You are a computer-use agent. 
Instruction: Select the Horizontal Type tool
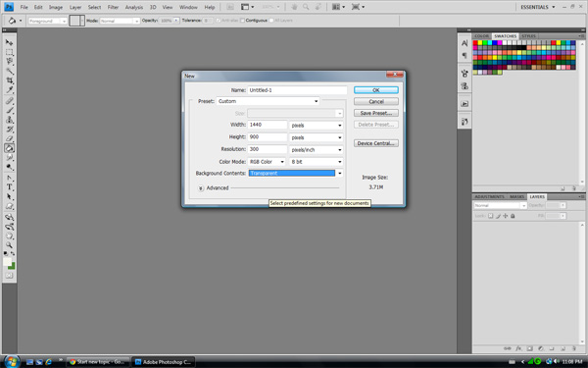[x=9, y=187]
